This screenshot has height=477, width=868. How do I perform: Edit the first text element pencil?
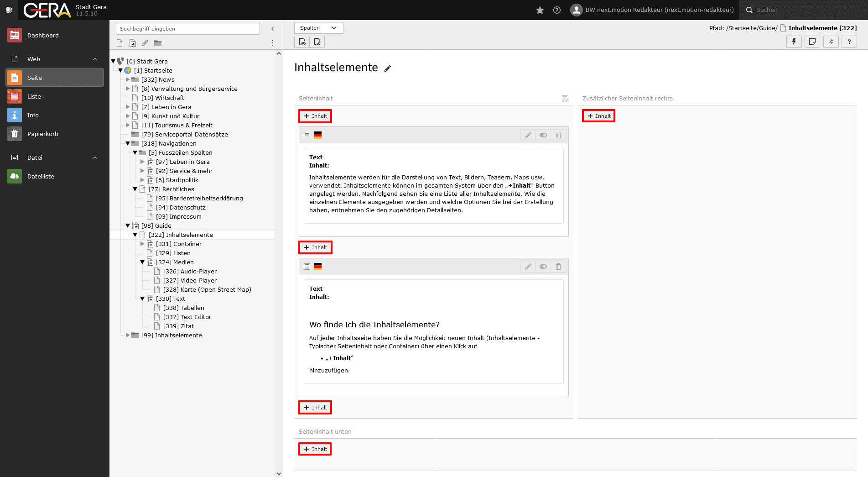(x=528, y=135)
